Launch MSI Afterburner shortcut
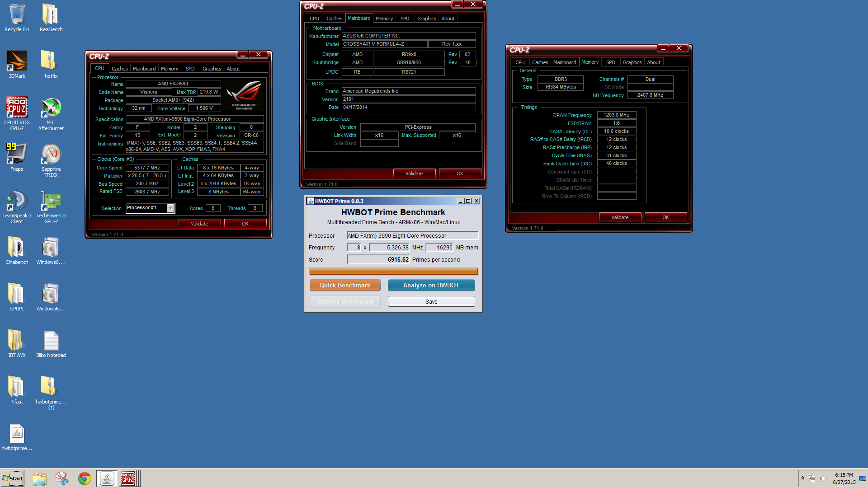Screen dimensions: 868x488 pyautogui.click(x=51, y=113)
